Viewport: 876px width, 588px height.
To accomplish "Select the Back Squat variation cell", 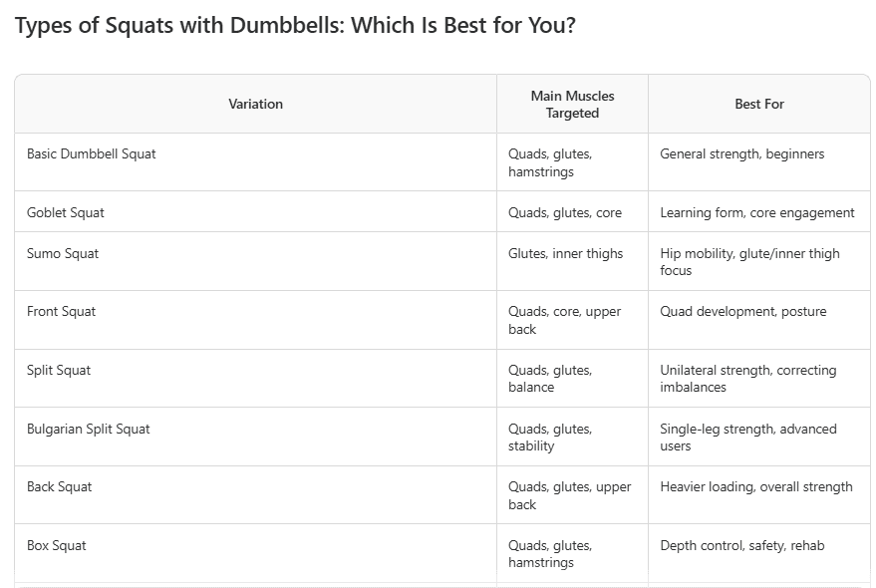I will [60, 487].
